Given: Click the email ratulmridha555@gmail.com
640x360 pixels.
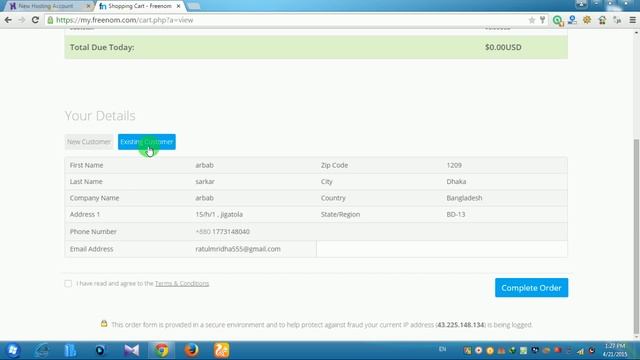Looking at the screenshot, I should pos(238,249).
